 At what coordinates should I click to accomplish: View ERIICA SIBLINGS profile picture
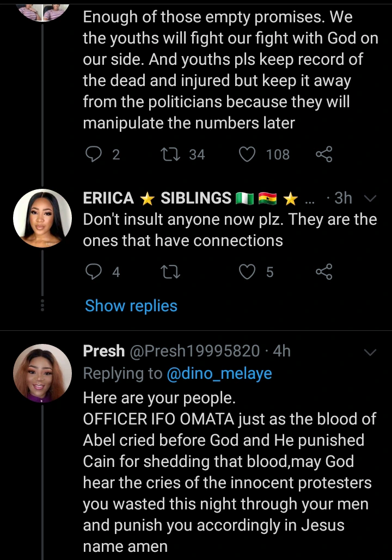point(42,218)
